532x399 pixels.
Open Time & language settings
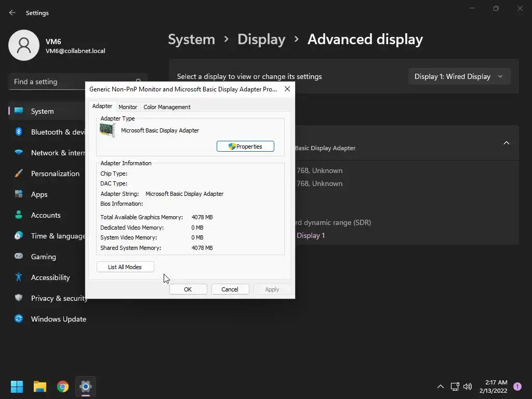pos(47,236)
